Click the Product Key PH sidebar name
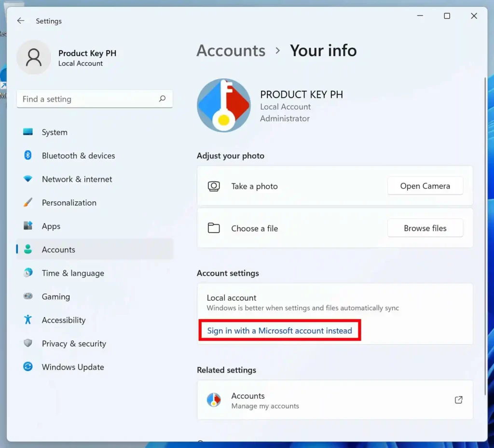 [87, 53]
